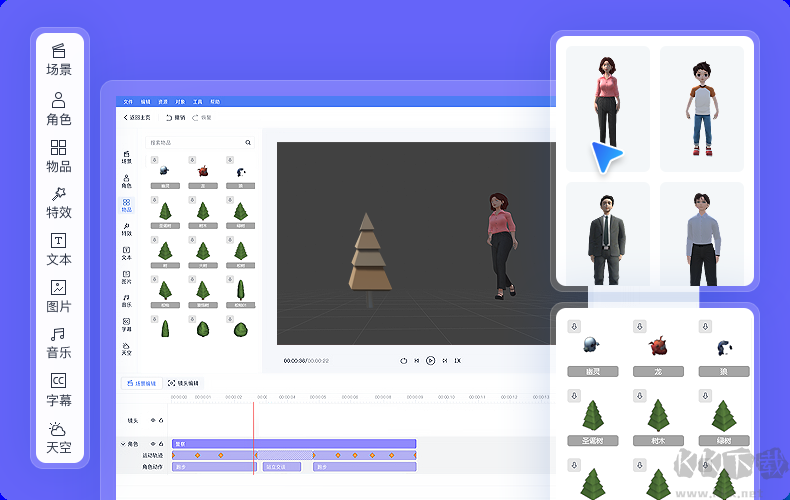Switch to the 场景编辑 tab

(140, 383)
